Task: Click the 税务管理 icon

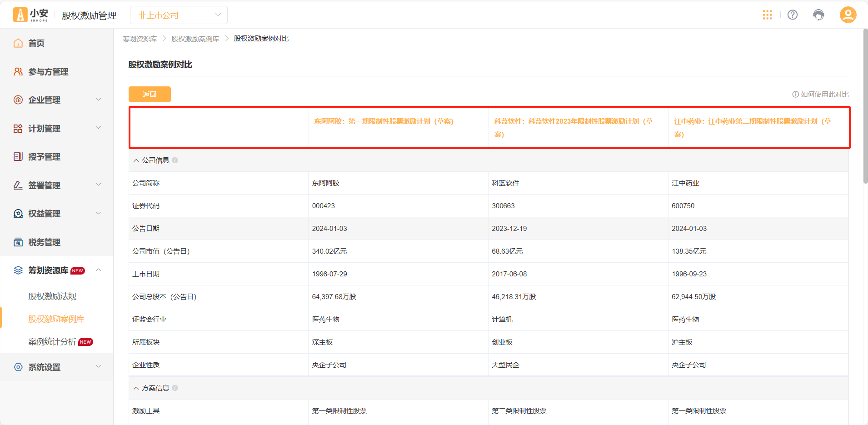Action: coord(18,242)
